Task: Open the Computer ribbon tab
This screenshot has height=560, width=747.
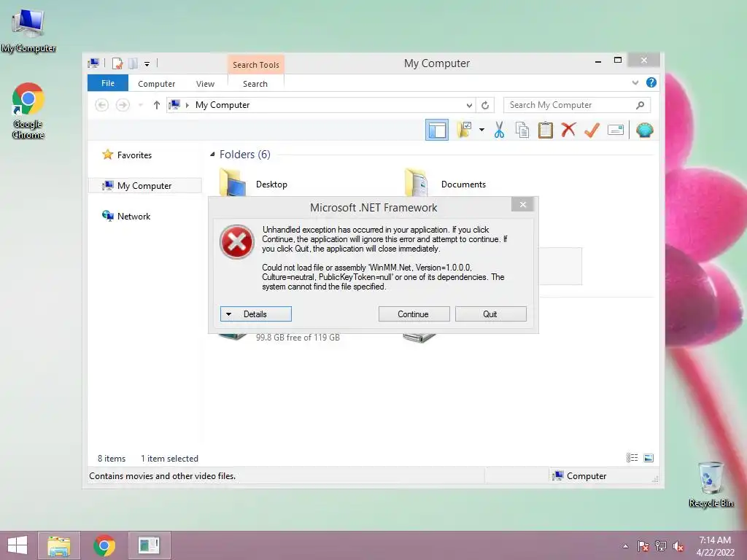Action: (x=156, y=83)
